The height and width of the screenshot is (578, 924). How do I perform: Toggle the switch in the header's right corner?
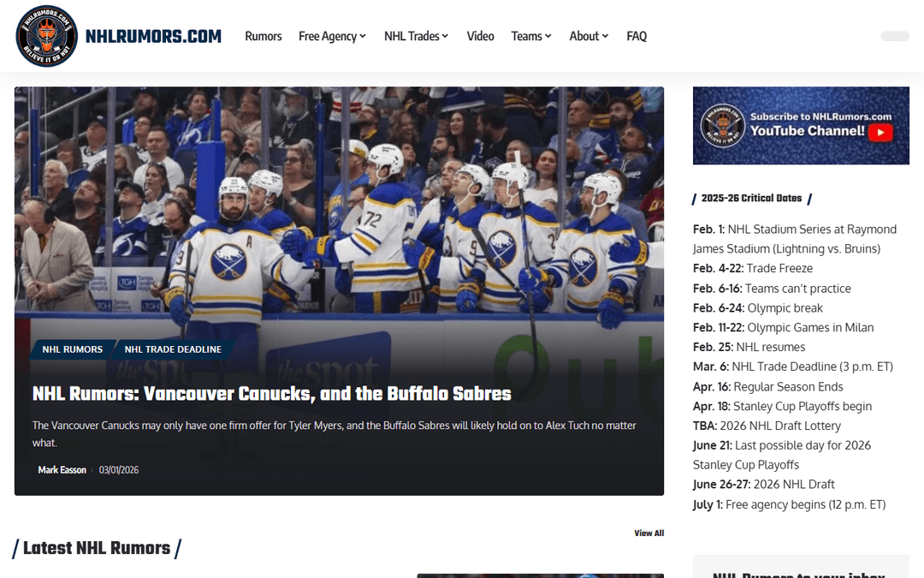(x=895, y=37)
